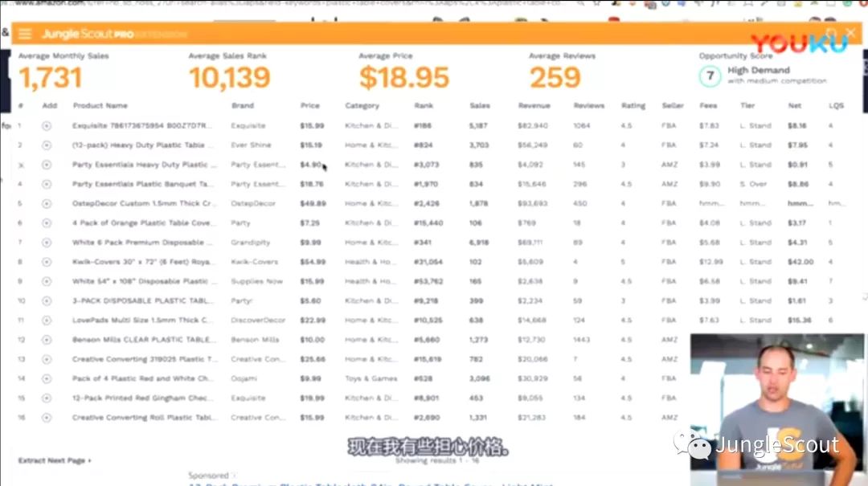Viewport: 868px width, 486px height.
Task: Sort table by LQS column header
Action: pos(836,105)
